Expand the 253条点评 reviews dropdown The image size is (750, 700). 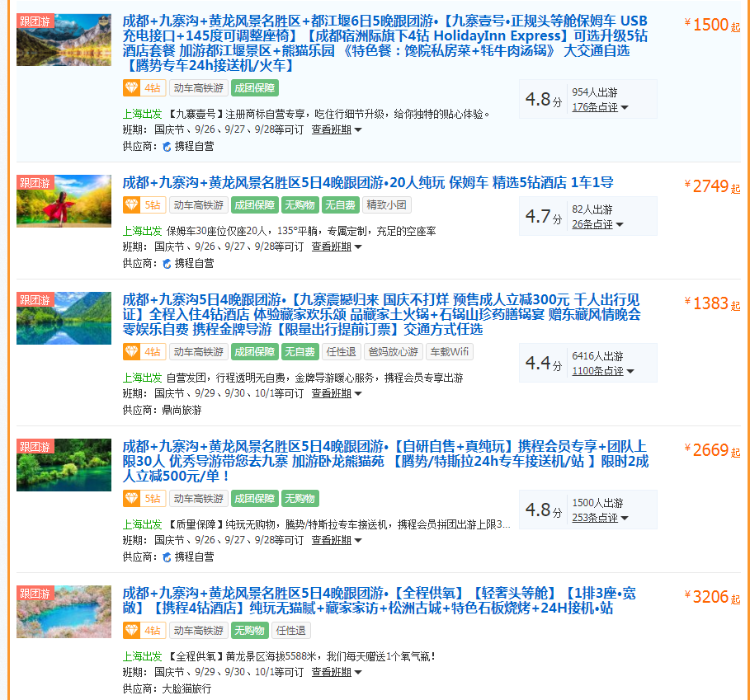(x=600, y=518)
